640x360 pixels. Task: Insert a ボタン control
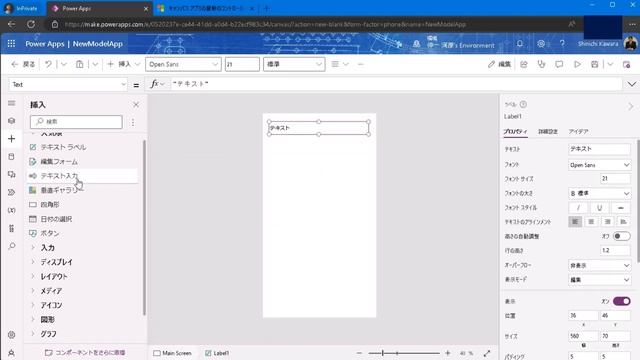point(82,233)
